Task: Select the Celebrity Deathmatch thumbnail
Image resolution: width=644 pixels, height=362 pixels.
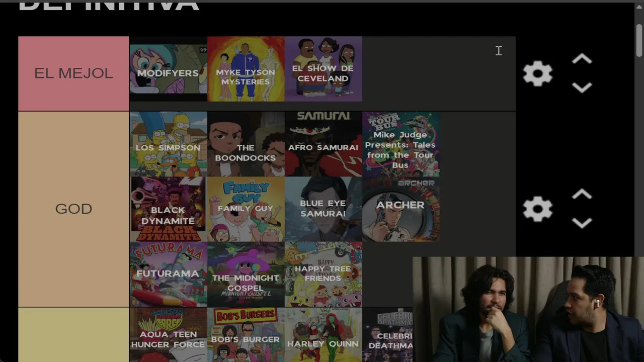Action: 387,335
